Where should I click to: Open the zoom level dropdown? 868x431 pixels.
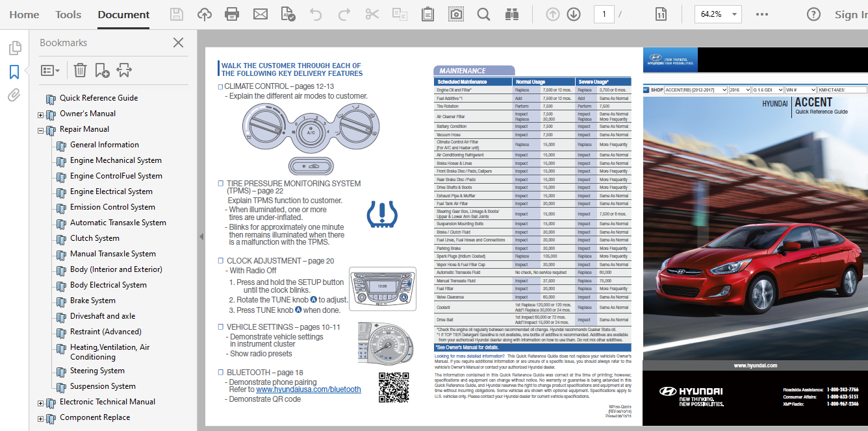[735, 14]
